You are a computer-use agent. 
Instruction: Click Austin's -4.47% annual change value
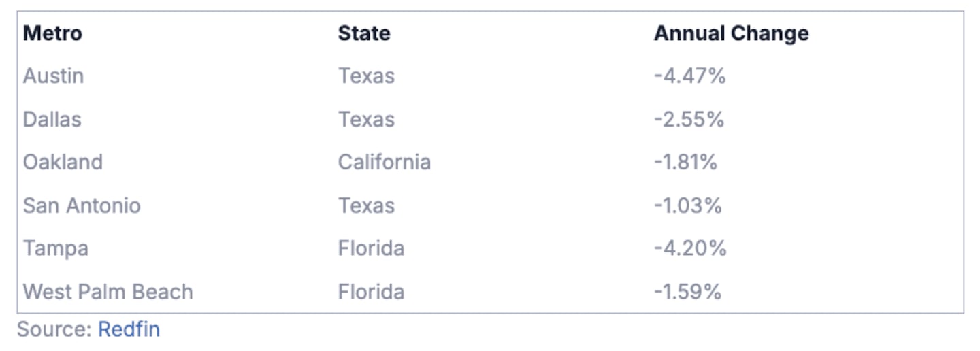[x=689, y=76]
